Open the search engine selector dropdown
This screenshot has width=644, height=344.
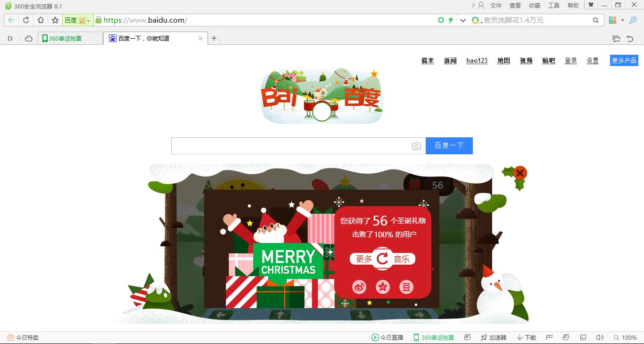[477, 20]
